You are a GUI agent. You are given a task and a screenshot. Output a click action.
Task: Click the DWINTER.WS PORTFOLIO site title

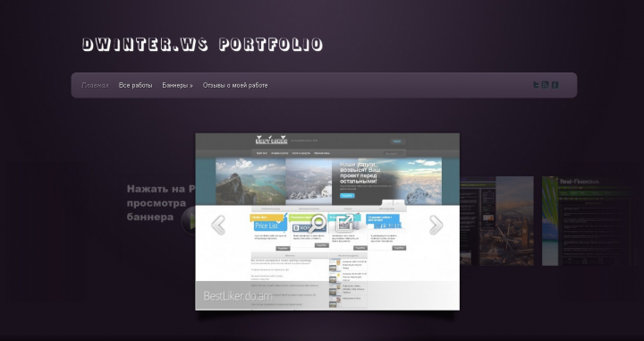click(202, 45)
